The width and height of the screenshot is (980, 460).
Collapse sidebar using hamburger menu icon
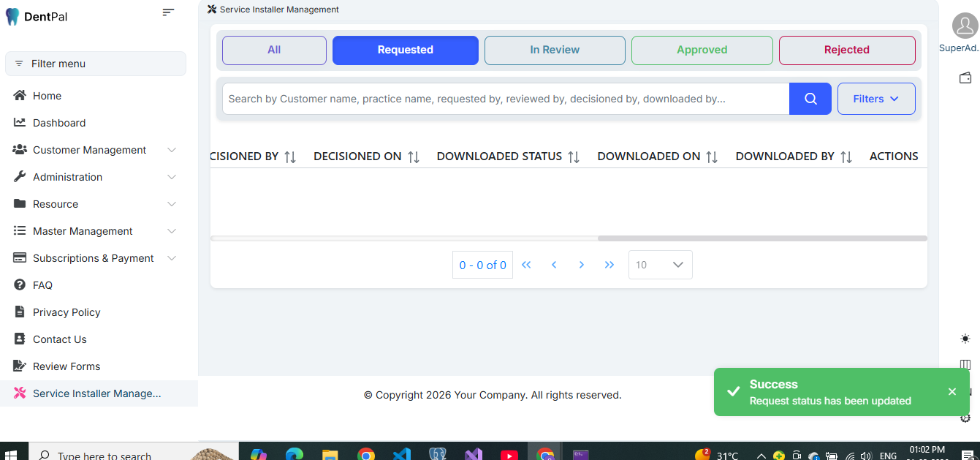168,12
